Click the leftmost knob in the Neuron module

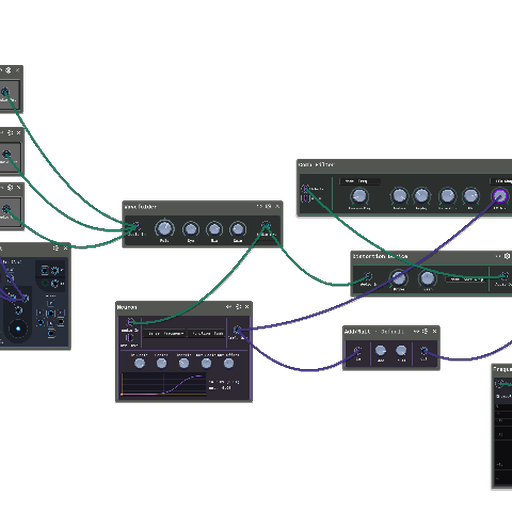pyautogui.click(x=139, y=363)
